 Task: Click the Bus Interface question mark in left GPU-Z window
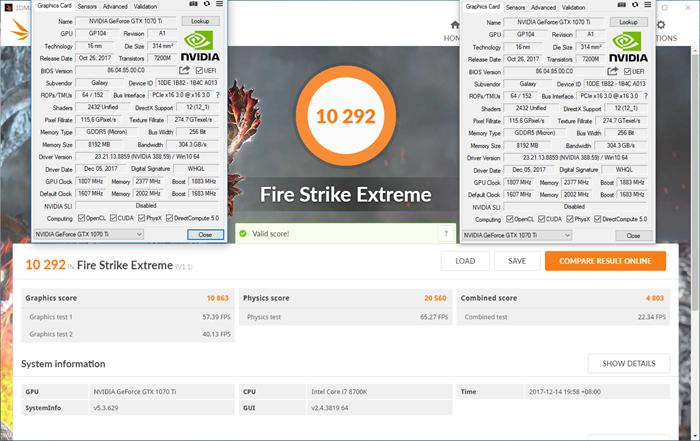[x=220, y=95]
